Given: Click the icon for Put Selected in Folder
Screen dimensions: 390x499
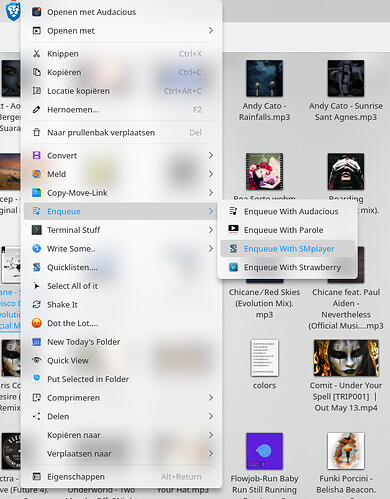Looking at the screenshot, I should [37, 379].
